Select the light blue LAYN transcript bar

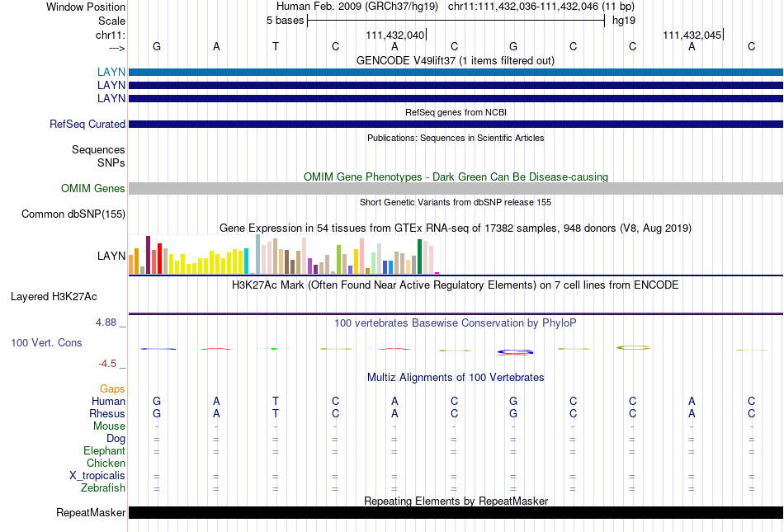point(456,72)
